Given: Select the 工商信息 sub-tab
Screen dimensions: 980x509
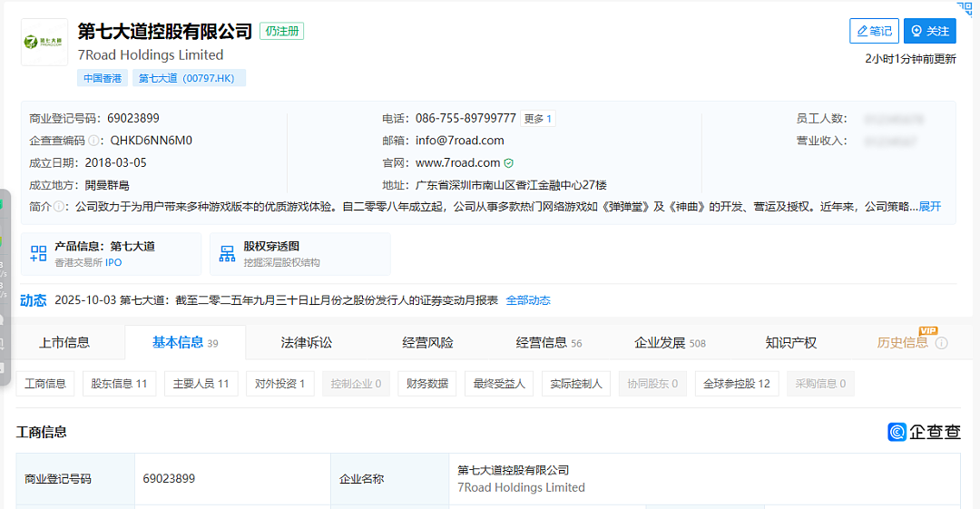Looking at the screenshot, I should [45, 383].
